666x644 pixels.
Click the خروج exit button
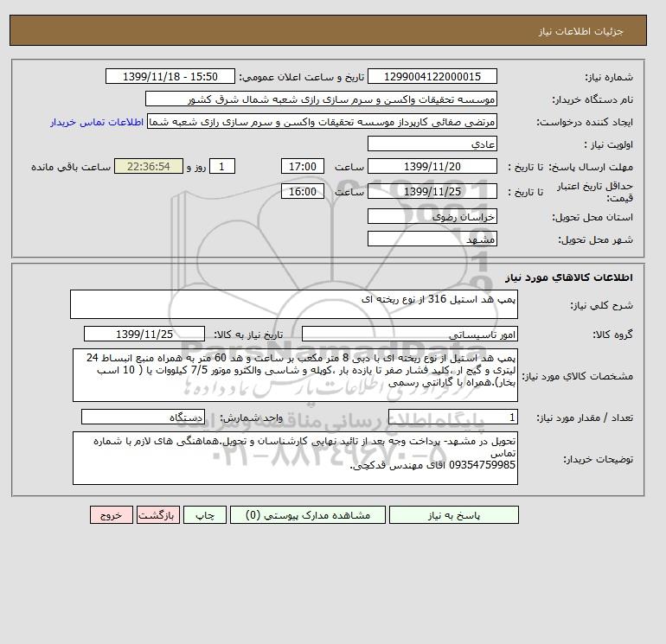112,515
